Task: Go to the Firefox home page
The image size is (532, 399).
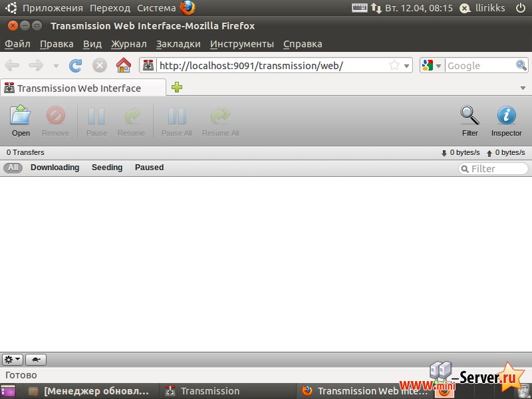Action: pyautogui.click(x=123, y=65)
